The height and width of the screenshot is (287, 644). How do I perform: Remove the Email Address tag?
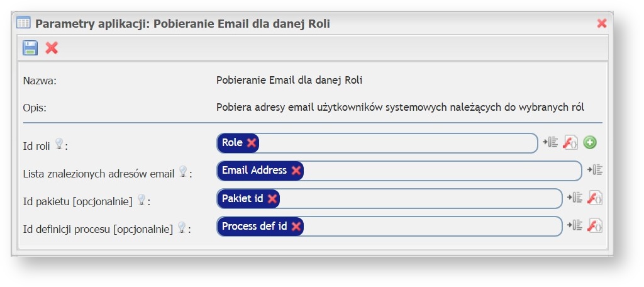(296, 171)
